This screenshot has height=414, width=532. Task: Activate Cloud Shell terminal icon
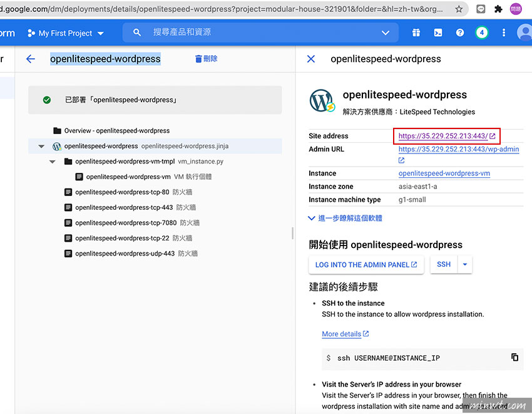pos(438,33)
